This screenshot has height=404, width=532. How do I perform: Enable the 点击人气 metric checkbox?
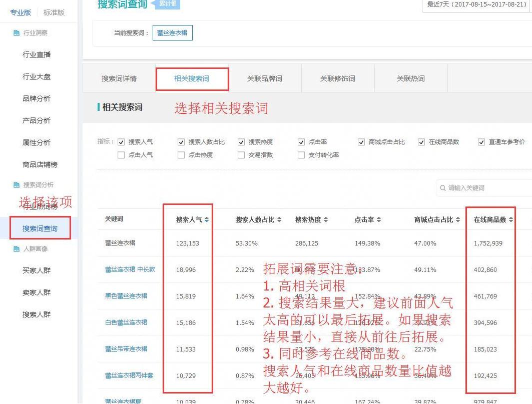pyautogui.click(x=120, y=155)
